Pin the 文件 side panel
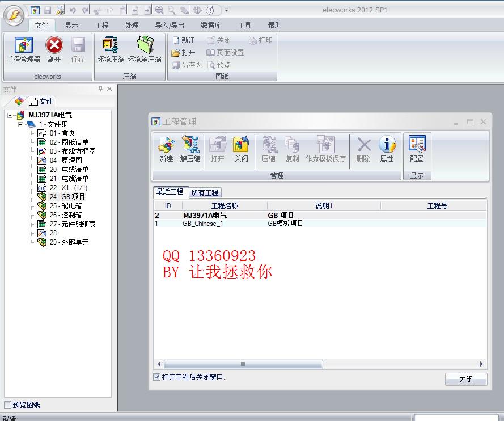The image size is (504, 421). [100, 89]
